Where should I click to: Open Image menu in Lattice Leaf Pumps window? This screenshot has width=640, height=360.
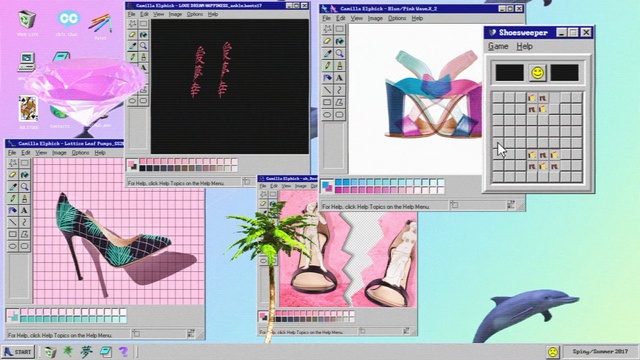click(59, 153)
